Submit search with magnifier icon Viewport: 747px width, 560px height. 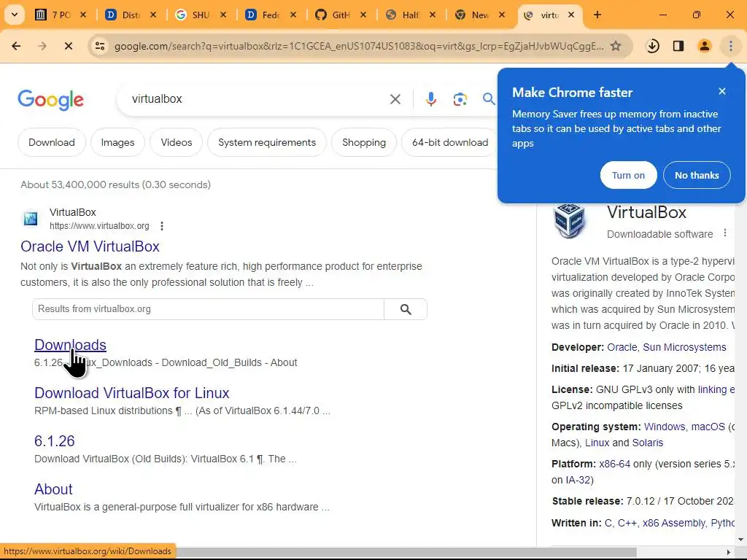(489, 99)
